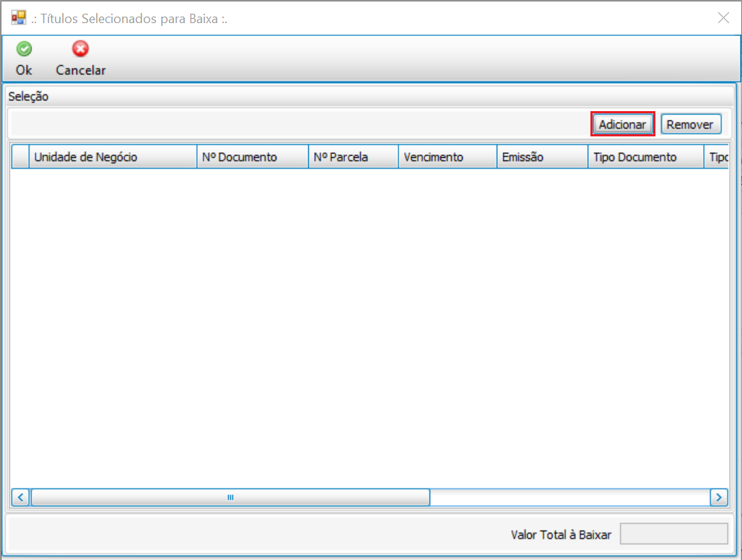Click the Valor Total à Baixar field
The height and width of the screenshot is (560, 742).
tap(674, 534)
